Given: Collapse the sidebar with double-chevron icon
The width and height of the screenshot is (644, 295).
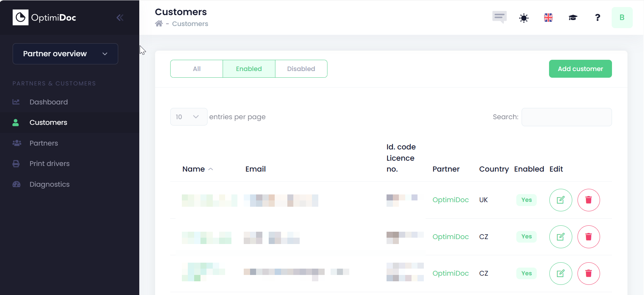Looking at the screenshot, I should coord(120,18).
